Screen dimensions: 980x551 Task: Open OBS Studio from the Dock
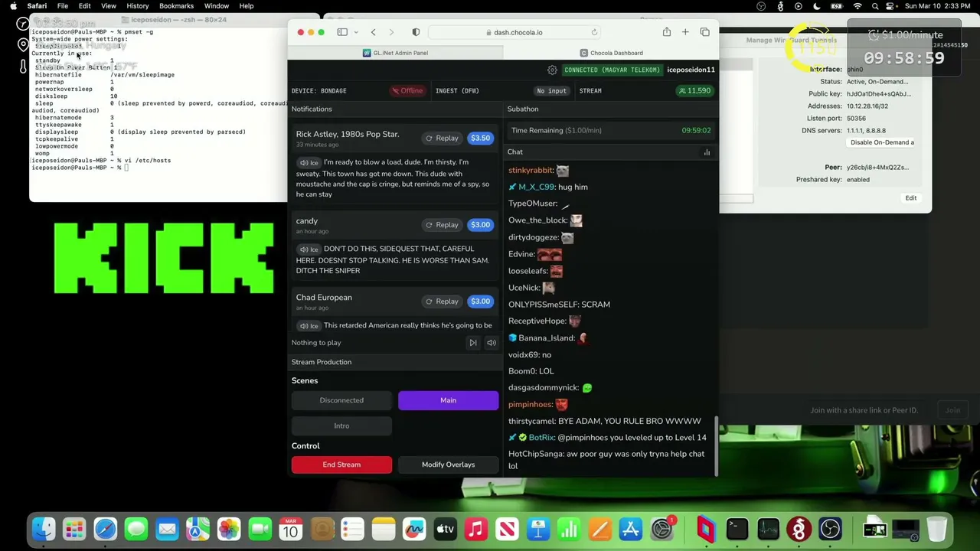click(x=830, y=529)
